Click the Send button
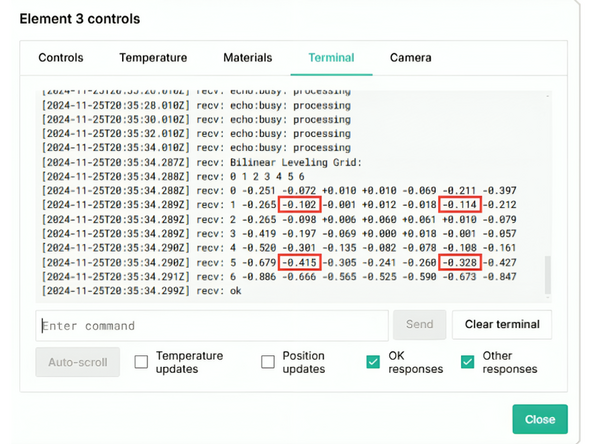 419,324
